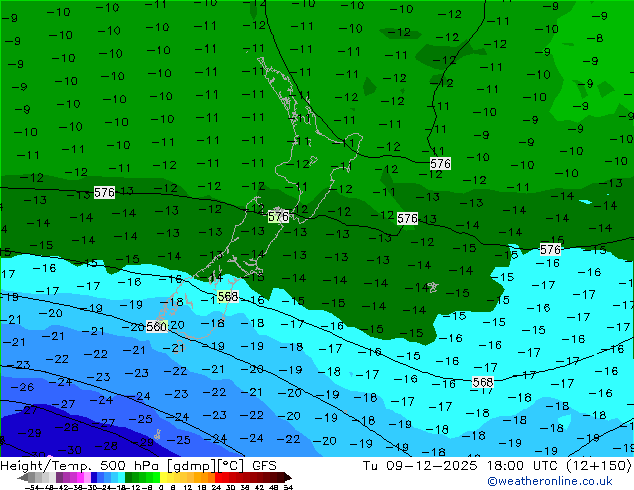This screenshot has height=490, width=634.
Task: Click the cyan legend swatch
Action: tap(121, 477)
